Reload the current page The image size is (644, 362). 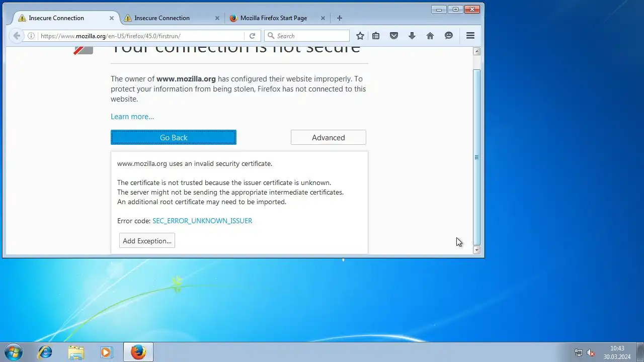click(252, 36)
